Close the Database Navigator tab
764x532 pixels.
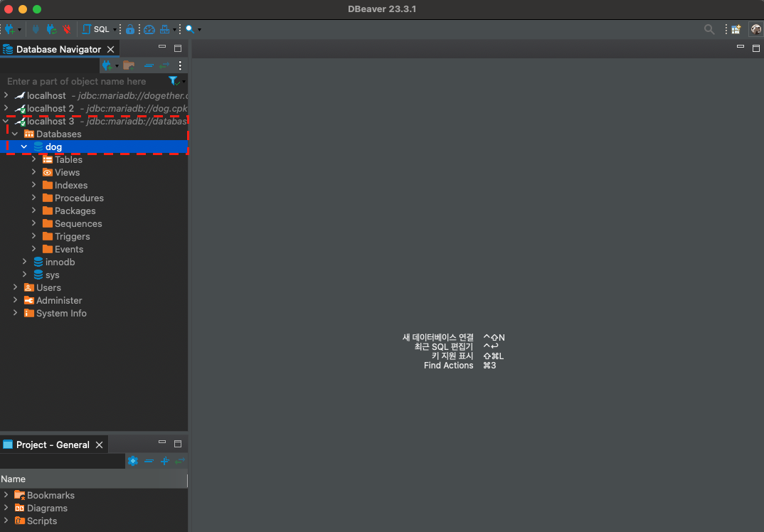point(110,49)
